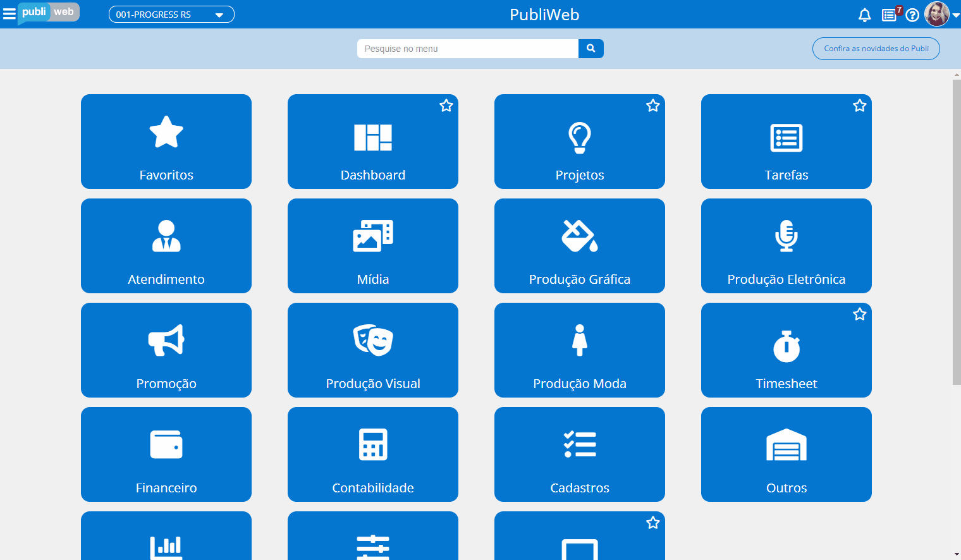Click the PubliWeb page title

544,15
